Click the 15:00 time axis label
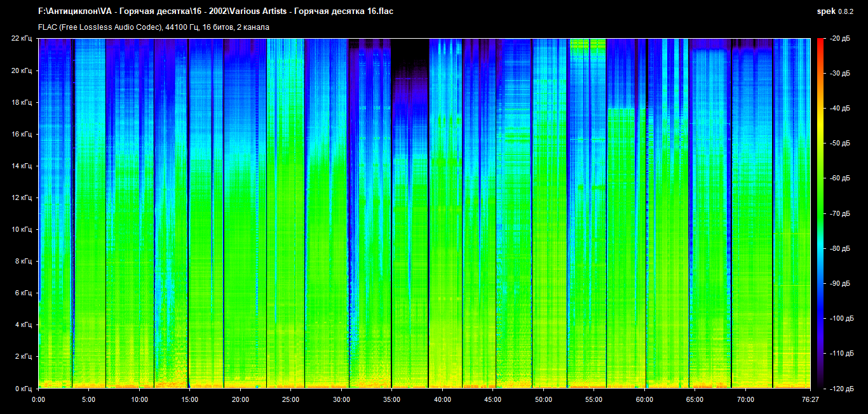The width and height of the screenshot is (868, 414). [189, 400]
